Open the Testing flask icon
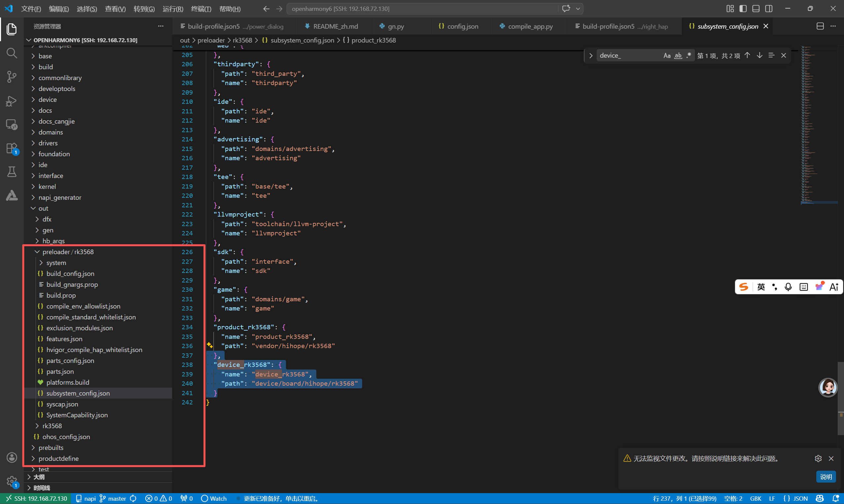The image size is (844, 504). (12, 172)
